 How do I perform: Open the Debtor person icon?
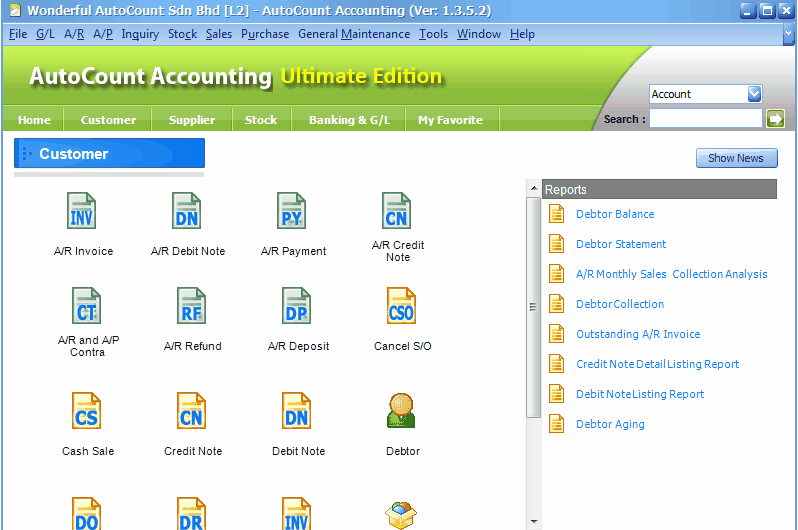coord(401,410)
